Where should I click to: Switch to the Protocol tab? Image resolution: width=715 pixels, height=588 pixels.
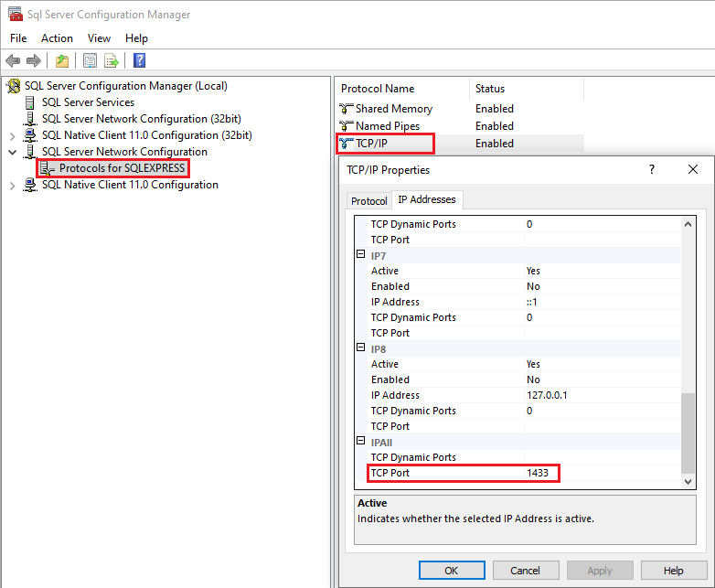click(x=368, y=201)
